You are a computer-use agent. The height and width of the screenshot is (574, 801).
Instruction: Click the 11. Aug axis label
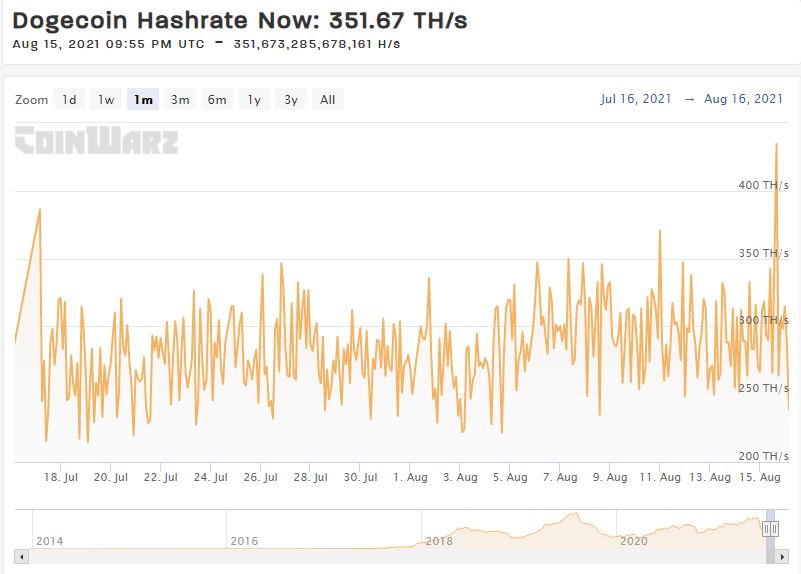point(660,477)
